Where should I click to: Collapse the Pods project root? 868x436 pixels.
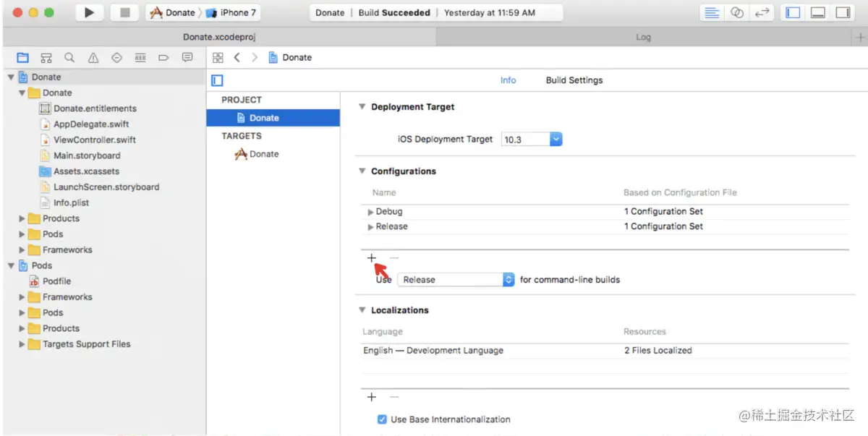pyautogui.click(x=11, y=265)
